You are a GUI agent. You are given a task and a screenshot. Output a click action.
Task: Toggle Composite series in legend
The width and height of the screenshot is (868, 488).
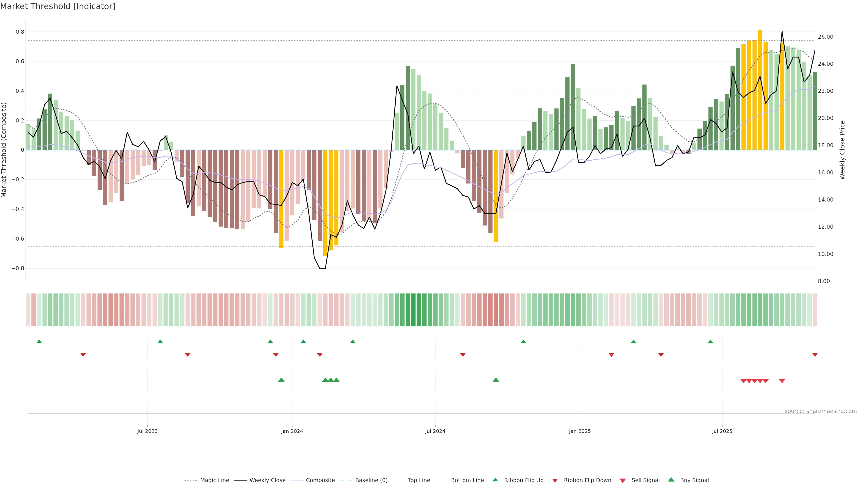[320, 480]
